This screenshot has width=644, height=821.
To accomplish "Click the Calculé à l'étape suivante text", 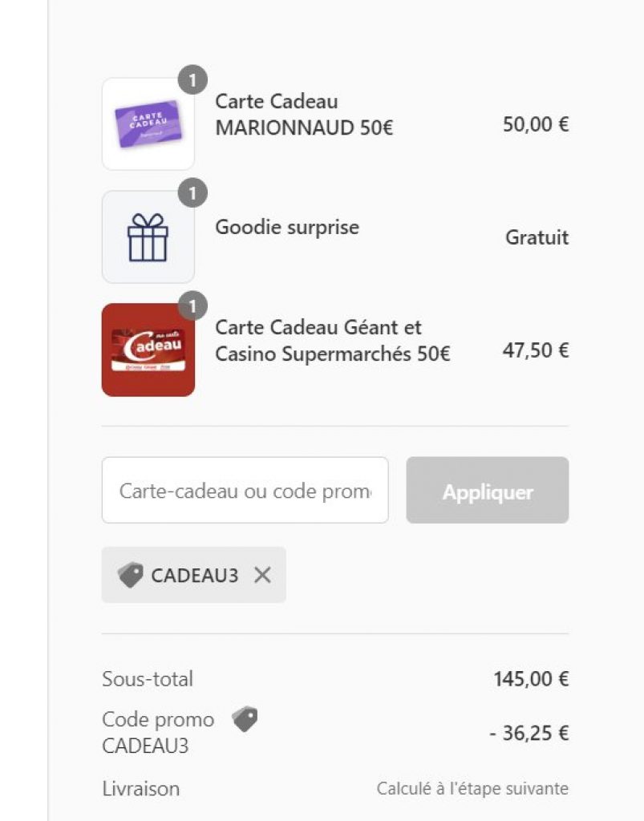I will tap(472, 789).
